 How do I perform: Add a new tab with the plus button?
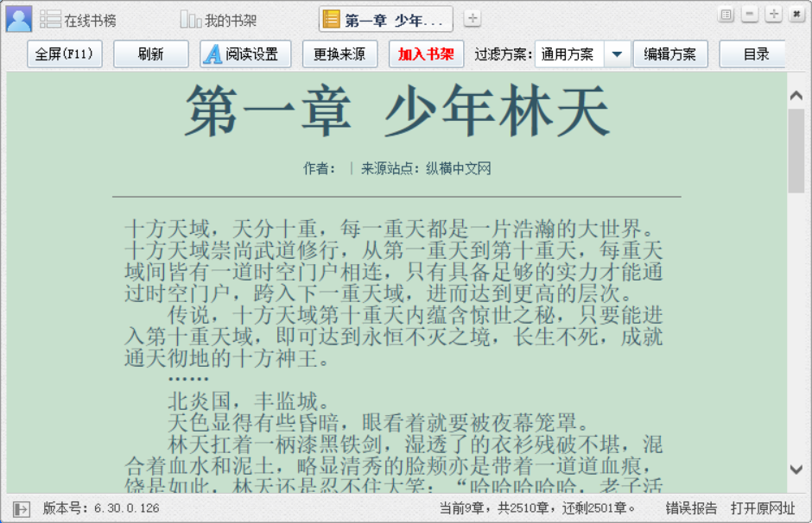(x=472, y=19)
